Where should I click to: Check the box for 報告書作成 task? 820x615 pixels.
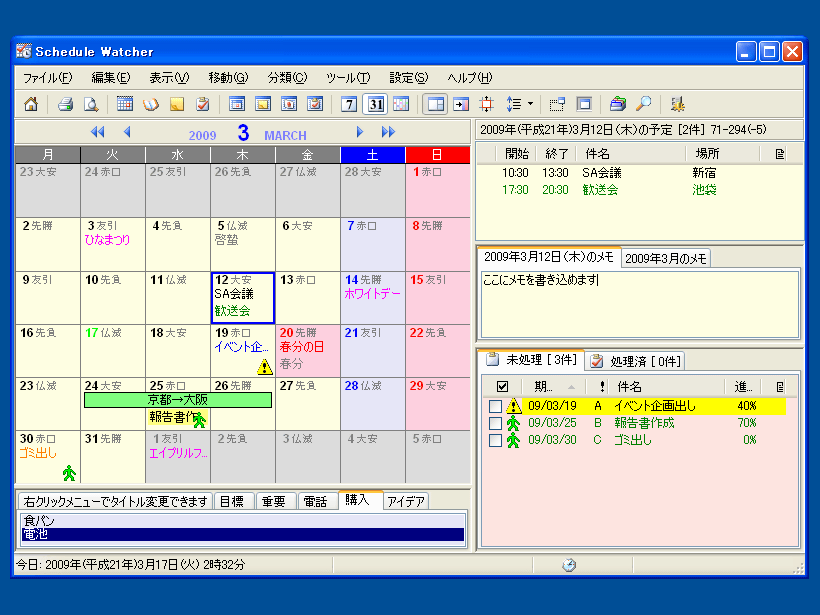coord(495,423)
